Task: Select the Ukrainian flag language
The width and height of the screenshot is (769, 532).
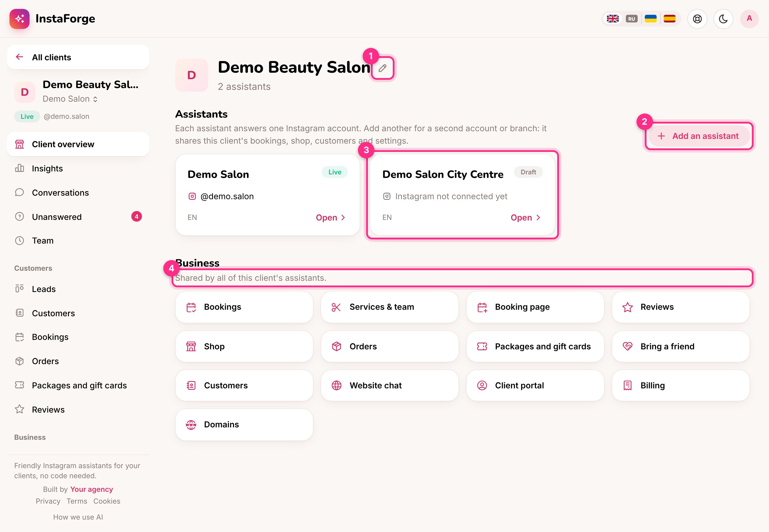Action: 650,19
